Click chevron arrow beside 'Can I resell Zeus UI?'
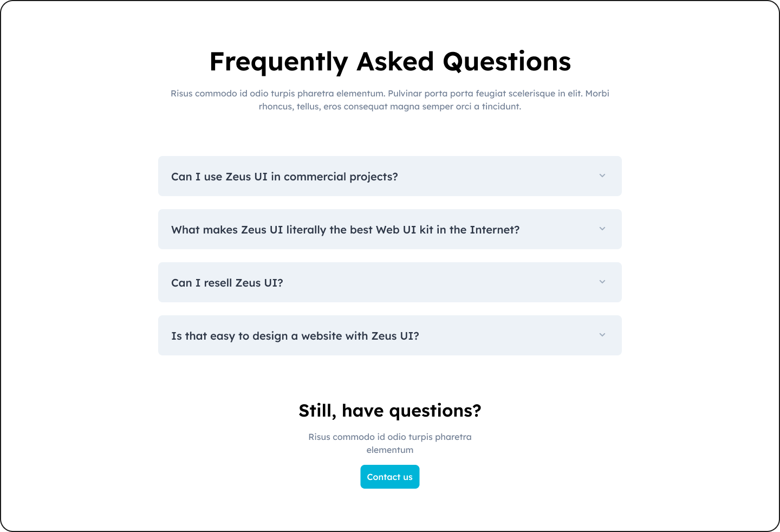 602,282
